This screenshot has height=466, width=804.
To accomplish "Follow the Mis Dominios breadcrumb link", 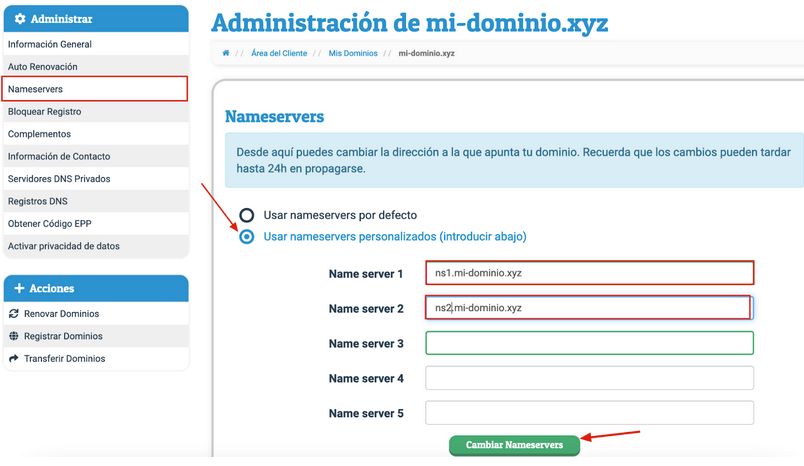I will click(x=353, y=53).
